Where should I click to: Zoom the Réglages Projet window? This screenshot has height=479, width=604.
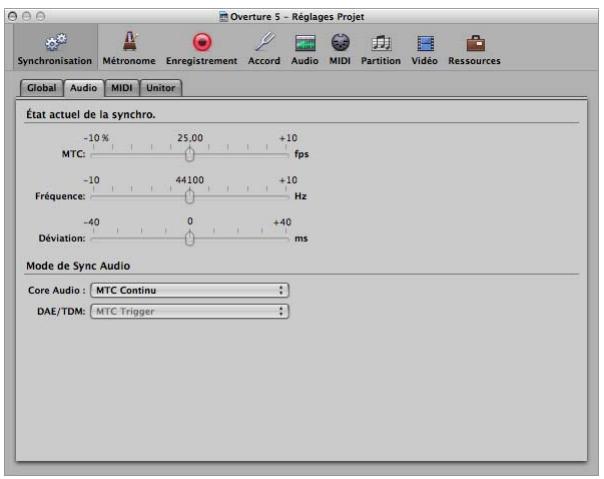[40, 16]
